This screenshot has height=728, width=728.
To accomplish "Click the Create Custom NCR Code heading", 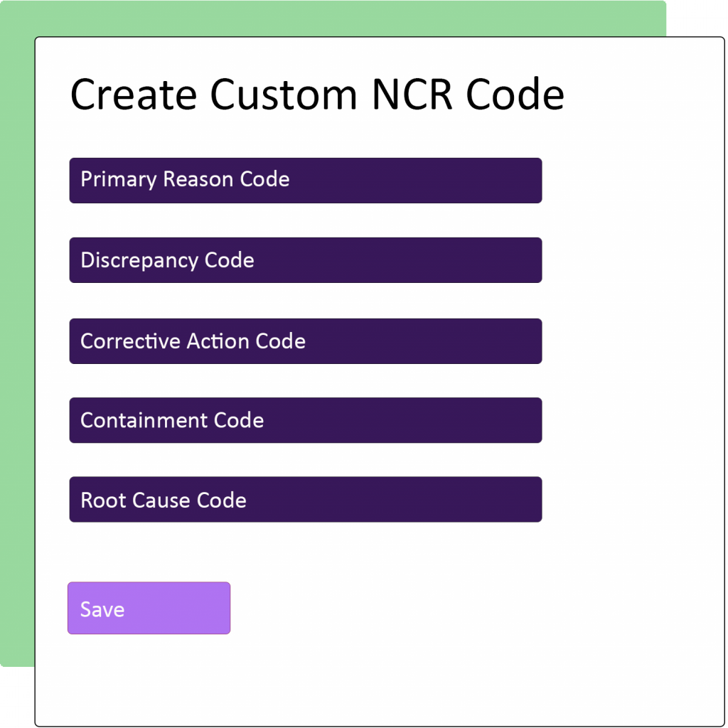I will coord(317,95).
